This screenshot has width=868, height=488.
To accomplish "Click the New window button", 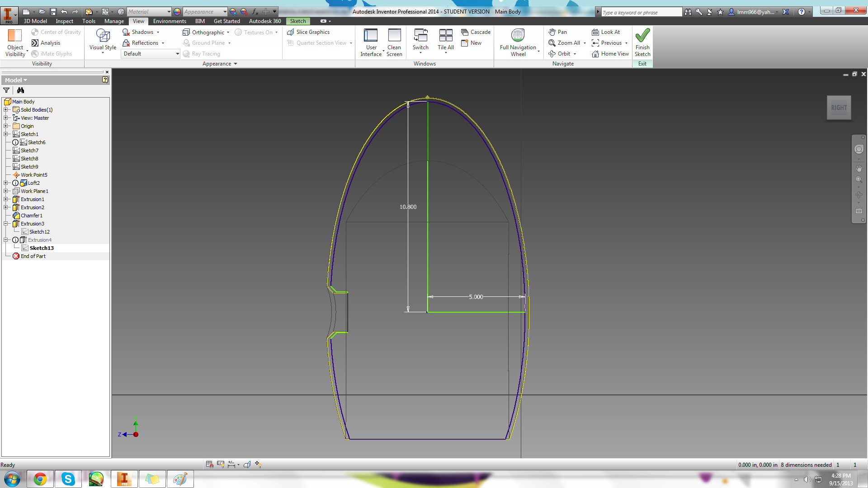I will coord(471,43).
